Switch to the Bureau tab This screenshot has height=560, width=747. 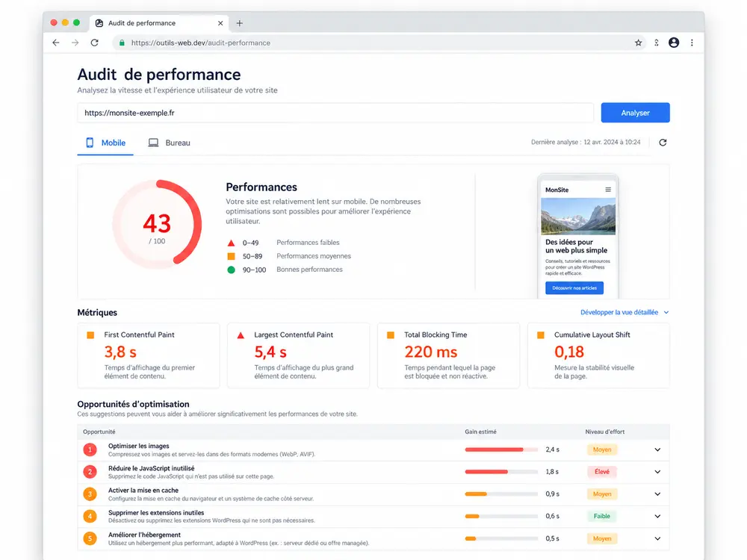click(x=169, y=143)
